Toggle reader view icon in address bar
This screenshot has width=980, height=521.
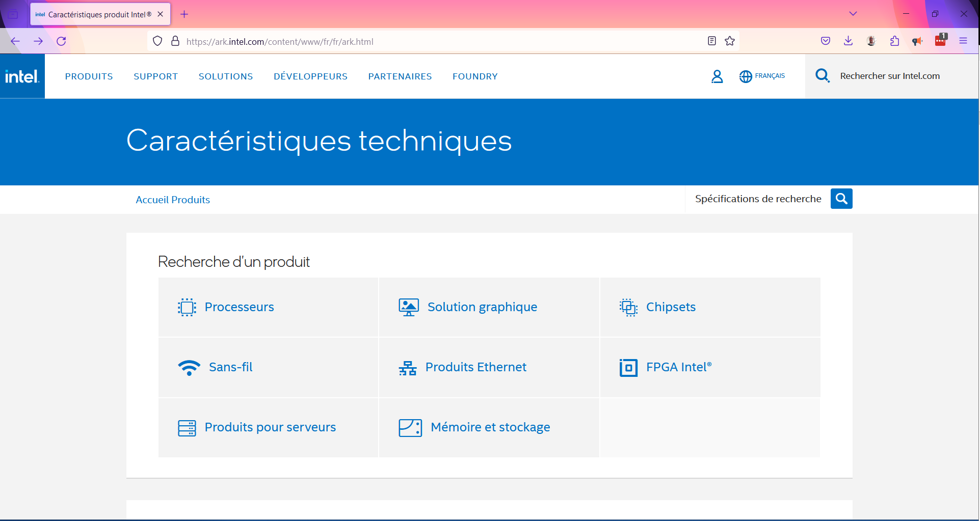[712, 41]
